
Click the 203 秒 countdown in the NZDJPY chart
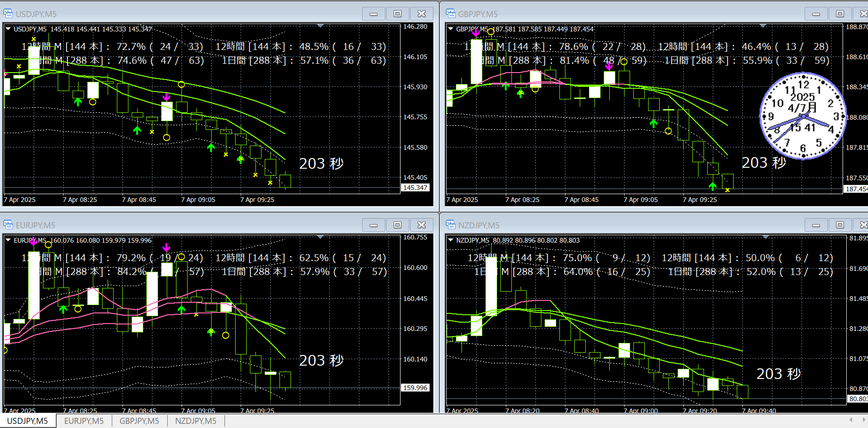pyautogui.click(x=779, y=374)
